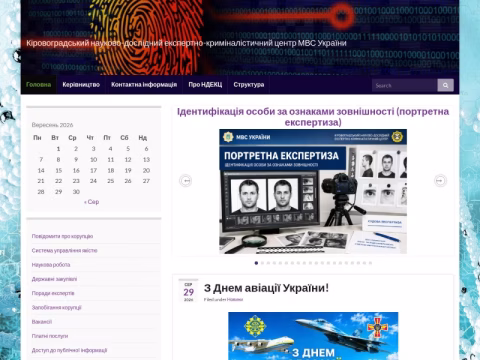Image resolution: width=480 pixels, height=360 pixels.
Task: Click the post date badge 29
Action: point(188,292)
